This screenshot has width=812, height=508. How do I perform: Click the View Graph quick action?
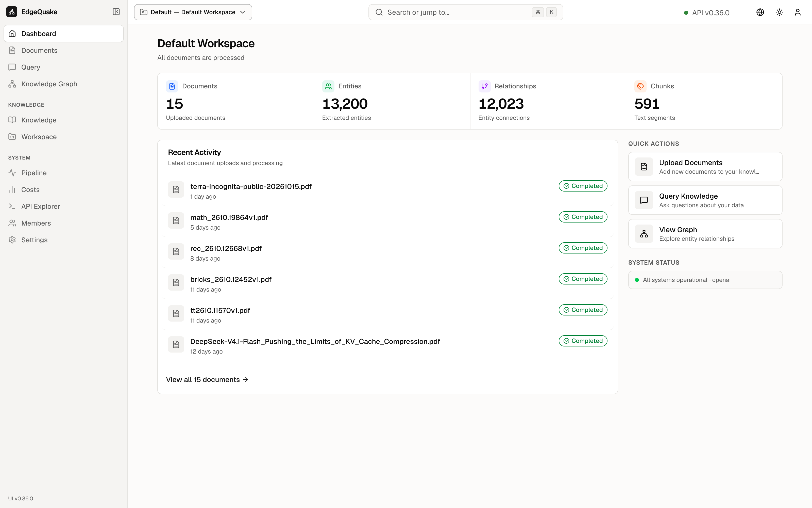[x=705, y=234]
